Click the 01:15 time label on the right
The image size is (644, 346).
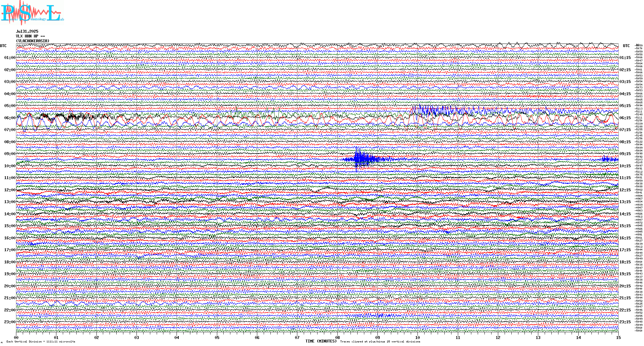(625, 58)
